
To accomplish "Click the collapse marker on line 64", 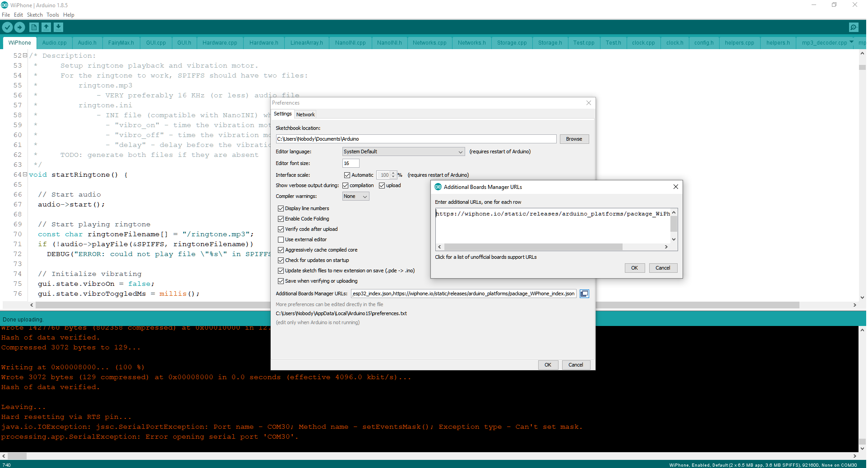I will (25, 174).
